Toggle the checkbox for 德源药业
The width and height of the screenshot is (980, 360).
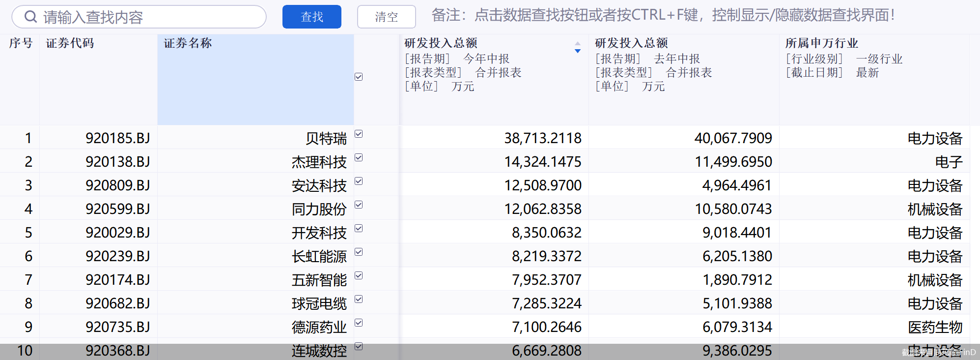(x=359, y=323)
